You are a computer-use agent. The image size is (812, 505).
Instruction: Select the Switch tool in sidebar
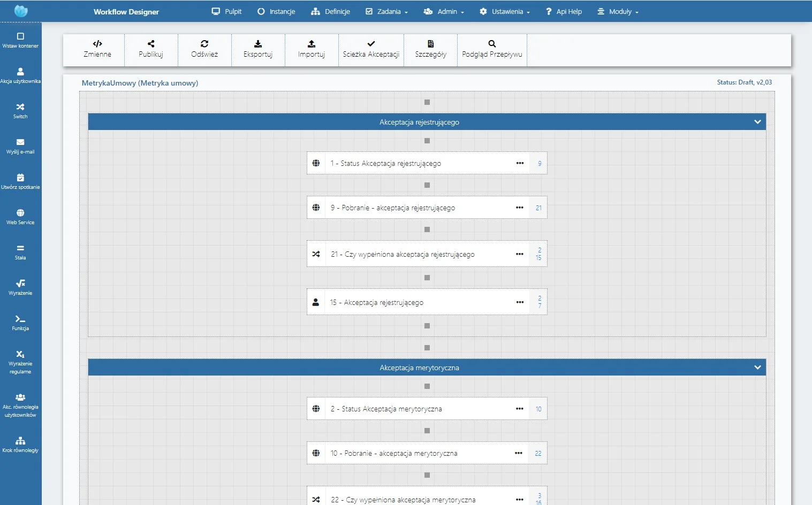coord(20,111)
